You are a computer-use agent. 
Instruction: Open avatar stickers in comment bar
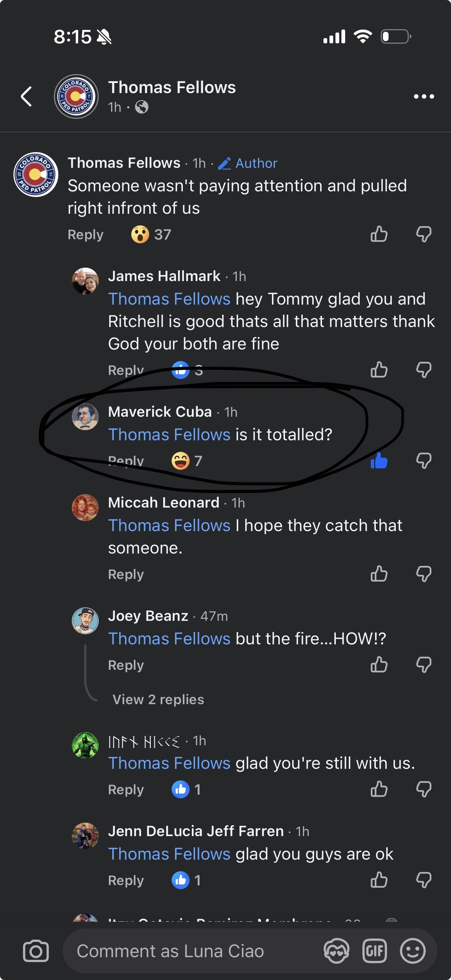[336, 951]
